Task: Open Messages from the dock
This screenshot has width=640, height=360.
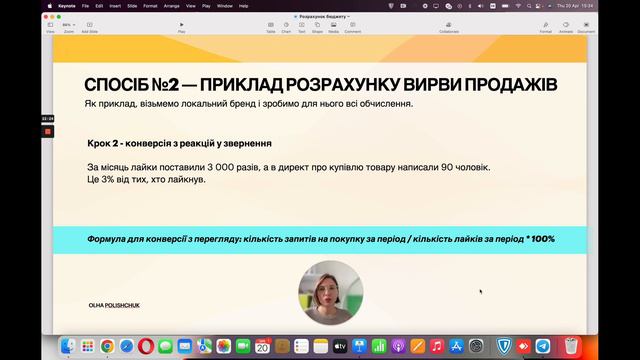Action: pos(165,347)
